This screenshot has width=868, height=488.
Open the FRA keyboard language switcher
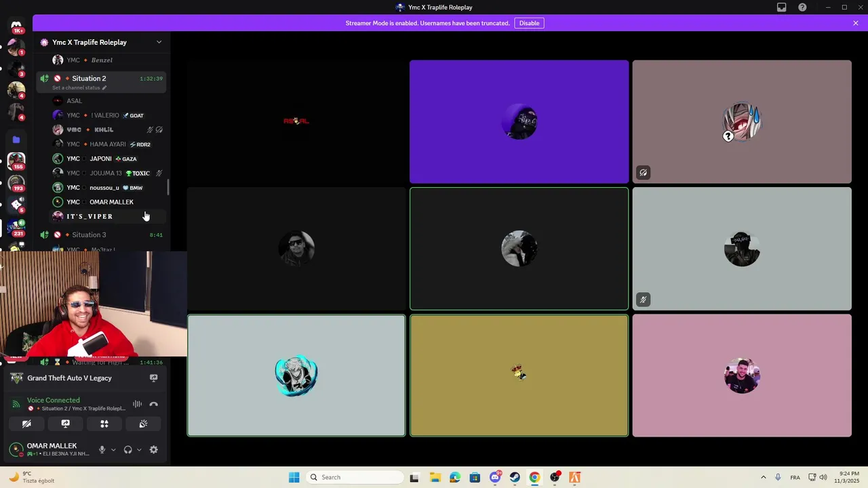pos(795,477)
